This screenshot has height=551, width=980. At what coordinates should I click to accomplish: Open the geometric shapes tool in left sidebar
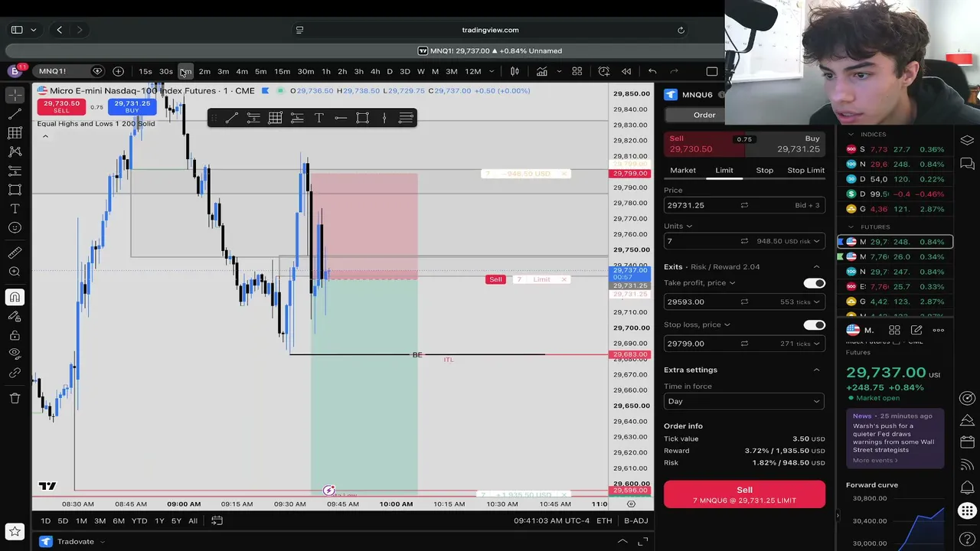15,190
